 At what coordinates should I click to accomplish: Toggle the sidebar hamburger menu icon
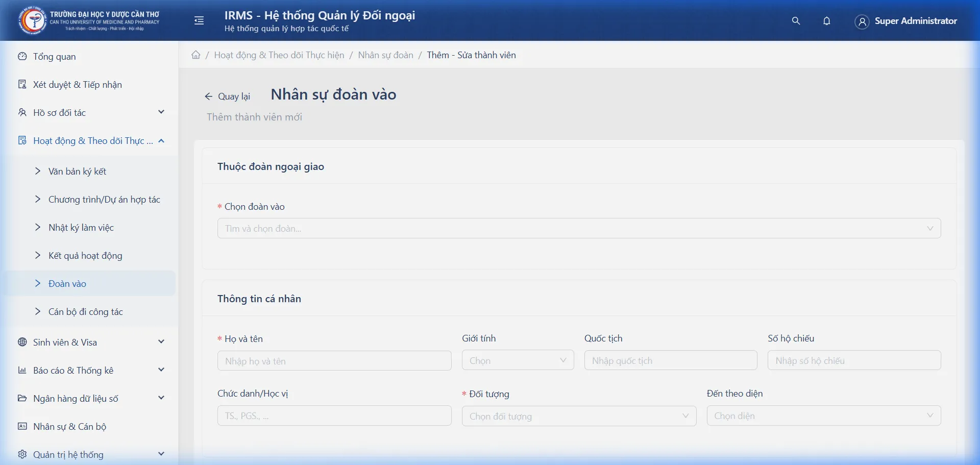coord(199,20)
